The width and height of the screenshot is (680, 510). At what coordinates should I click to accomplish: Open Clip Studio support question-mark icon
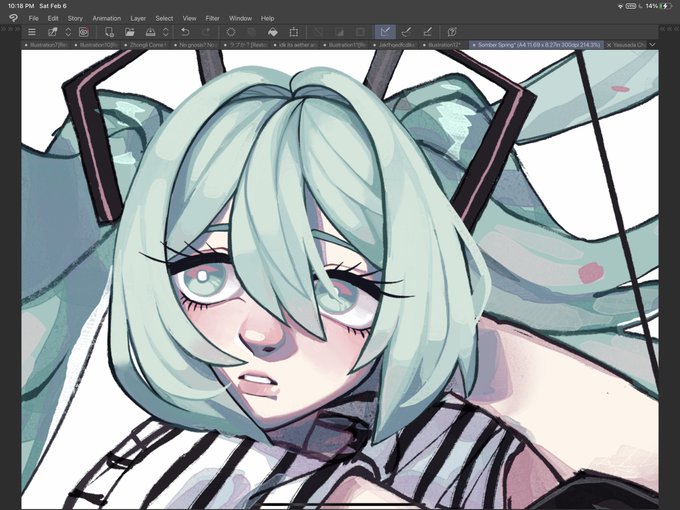coord(452,32)
